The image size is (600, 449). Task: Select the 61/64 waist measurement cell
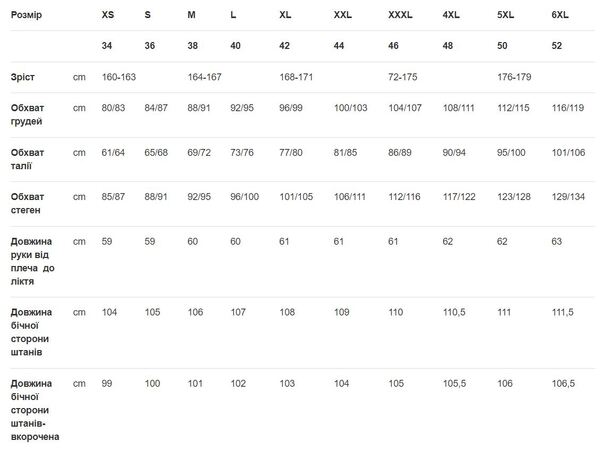pos(114,153)
